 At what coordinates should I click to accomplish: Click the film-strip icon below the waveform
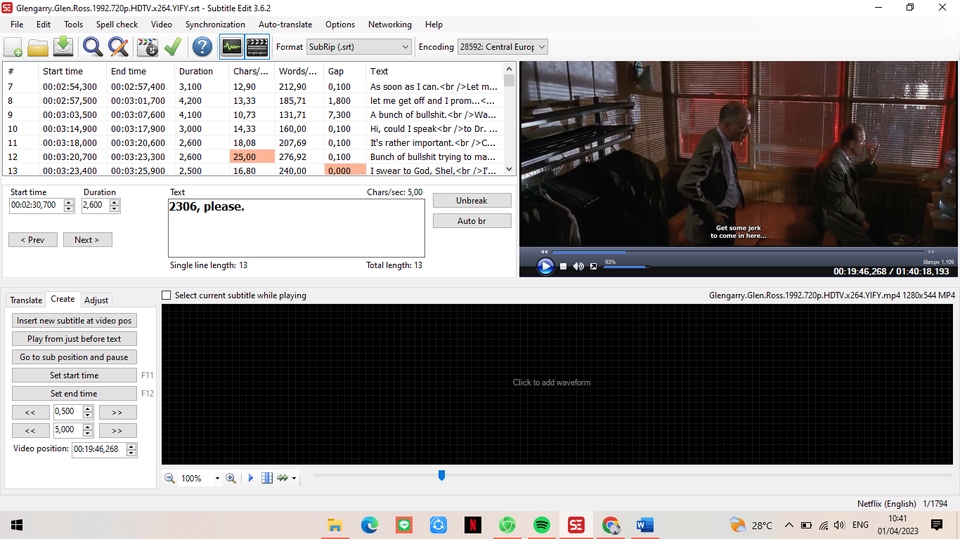267,478
